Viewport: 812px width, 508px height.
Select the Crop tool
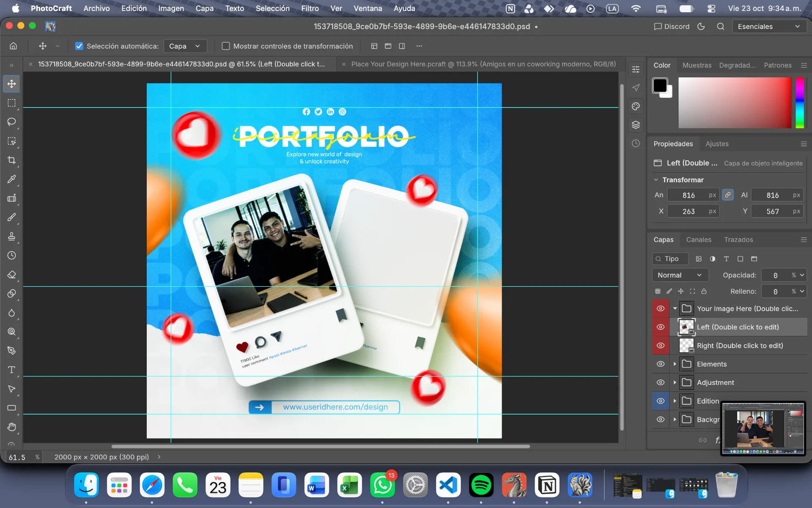coord(12,160)
